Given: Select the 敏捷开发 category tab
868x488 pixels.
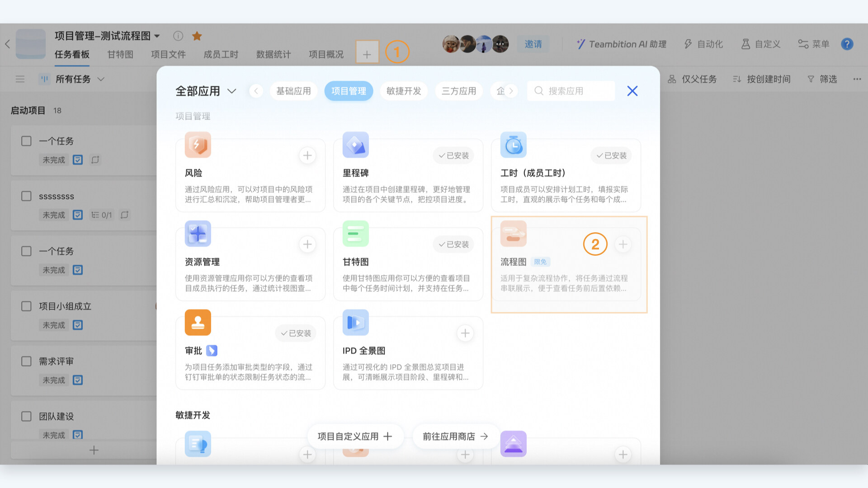Looking at the screenshot, I should tap(404, 91).
